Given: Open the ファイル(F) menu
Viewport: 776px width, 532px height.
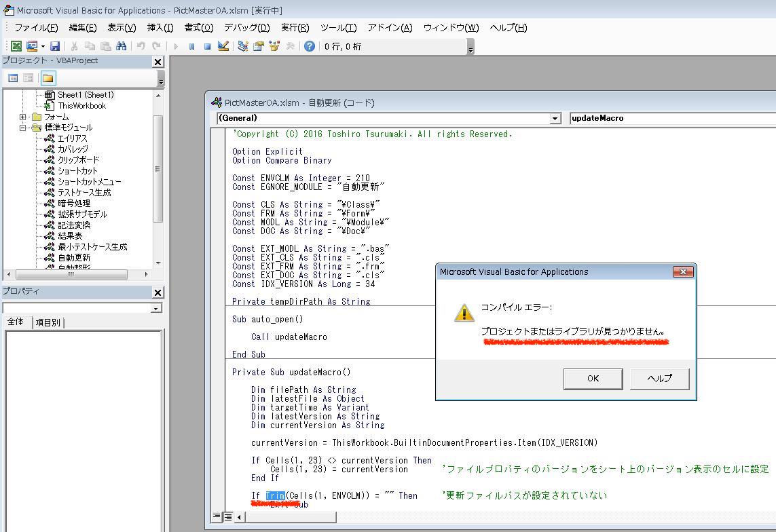Looking at the screenshot, I should [x=35, y=28].
